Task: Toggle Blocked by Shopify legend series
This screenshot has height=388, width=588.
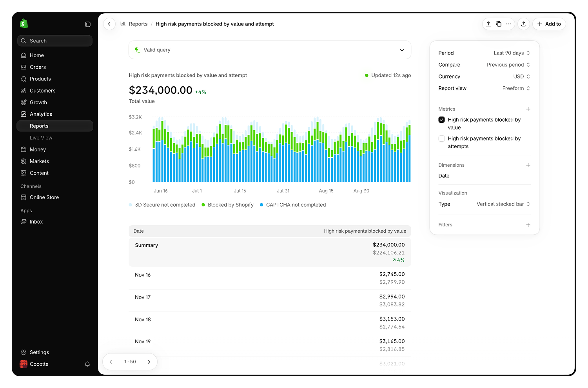Action: [228, 205]
